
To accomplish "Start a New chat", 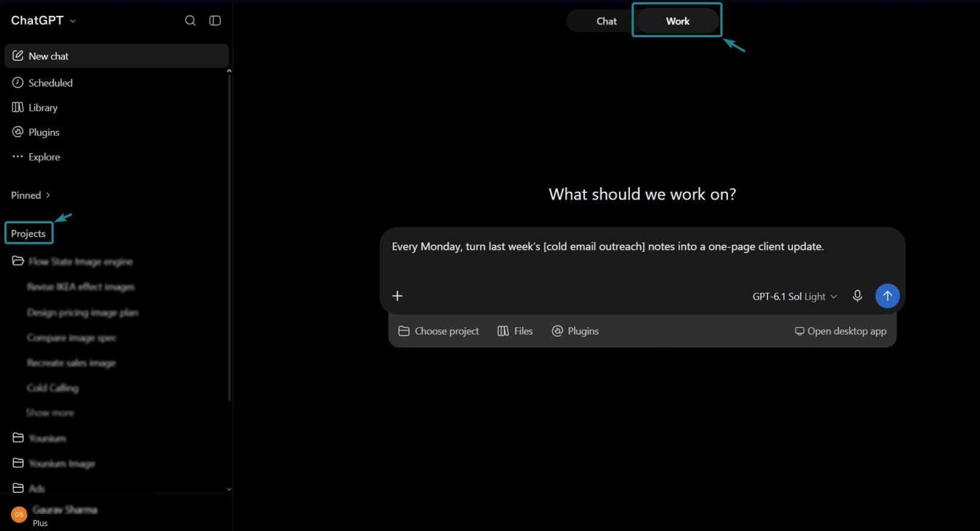I will [116, 56].
